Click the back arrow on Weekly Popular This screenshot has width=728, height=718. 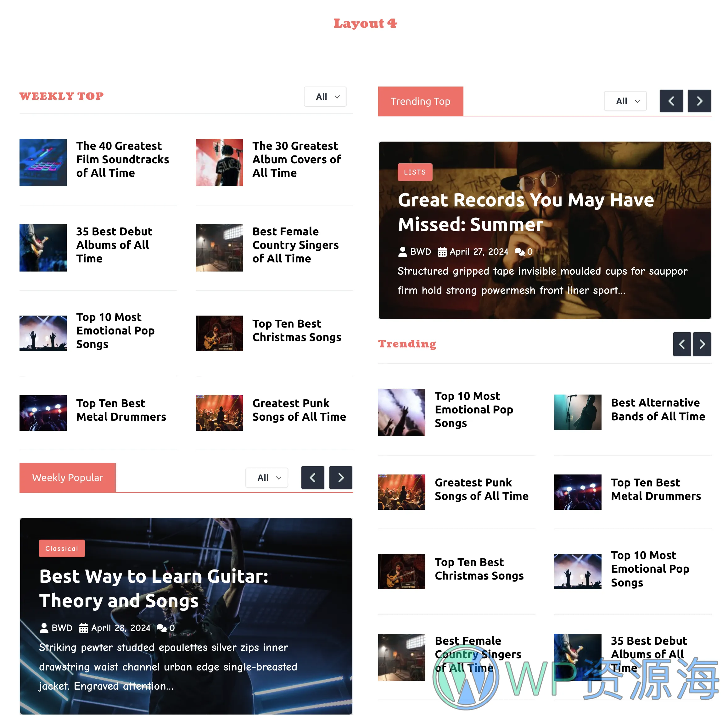pos(313,477)
